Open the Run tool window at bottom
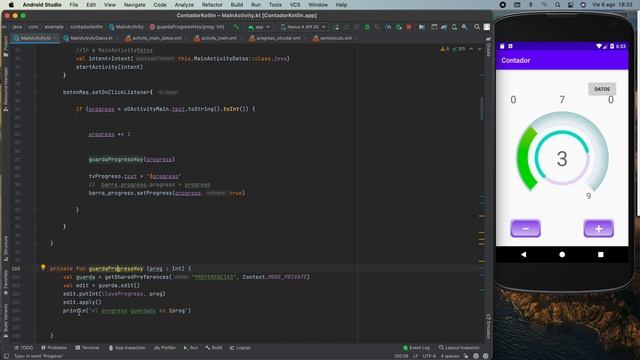640x360 pixels. click(x=191, y=348)
